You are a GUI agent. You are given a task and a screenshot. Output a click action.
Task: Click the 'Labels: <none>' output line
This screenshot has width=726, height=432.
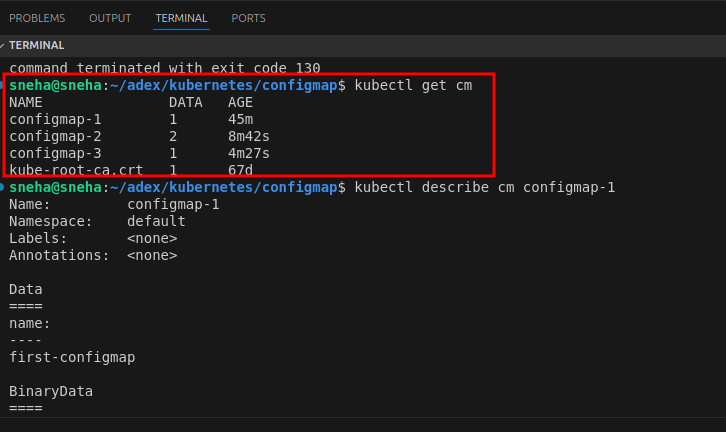pos(93,238)
